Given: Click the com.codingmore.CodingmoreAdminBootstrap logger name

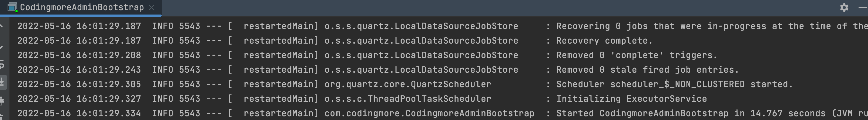Looking at the screenshot, I should pos(429,113).
